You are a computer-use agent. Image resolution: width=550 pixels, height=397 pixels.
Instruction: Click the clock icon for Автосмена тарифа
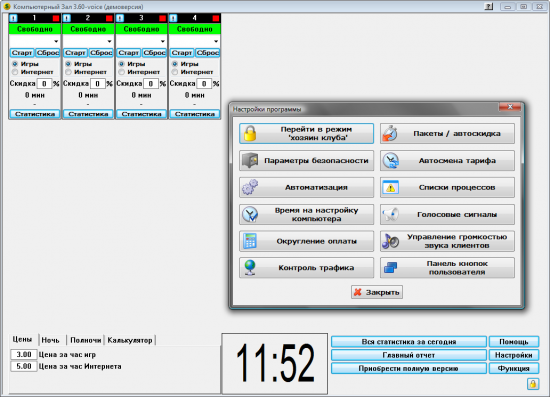coord(390,161)
